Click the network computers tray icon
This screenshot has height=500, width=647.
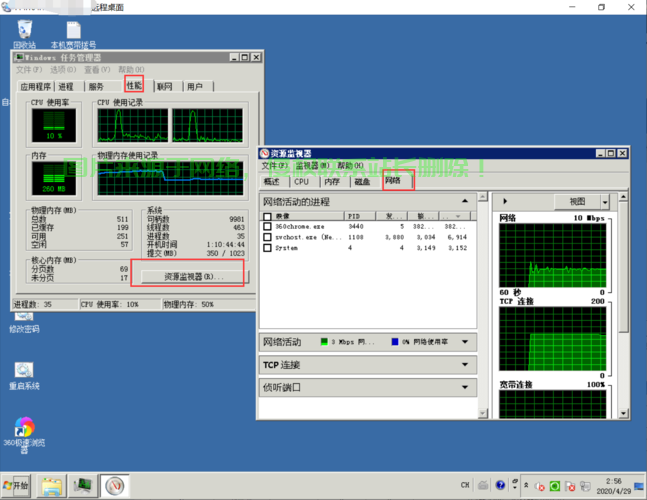586,486
